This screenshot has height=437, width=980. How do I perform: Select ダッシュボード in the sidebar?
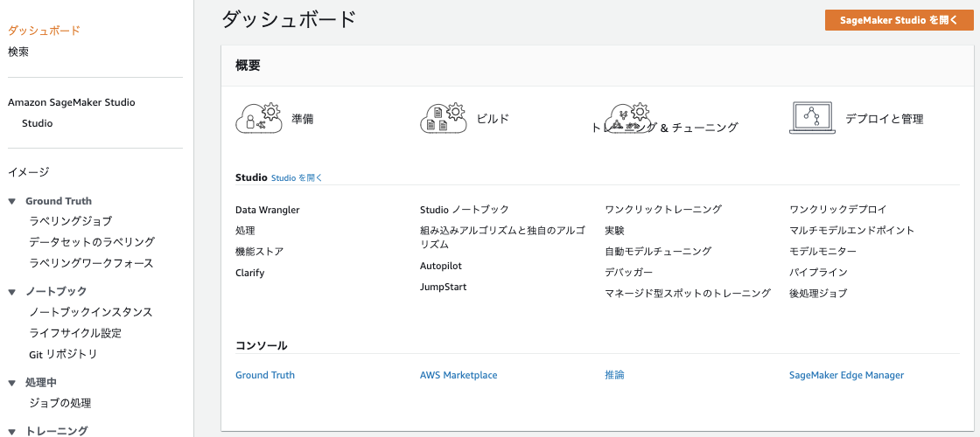[44, 31]
